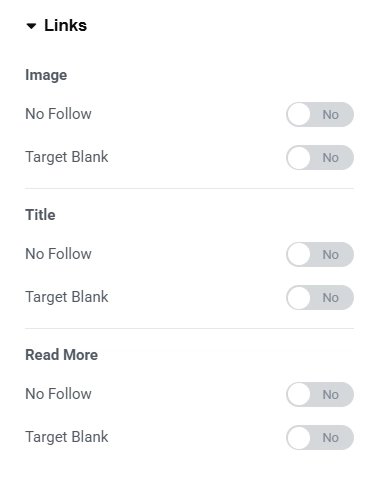Toggle Target Blank under Read More

coord(320,437)
